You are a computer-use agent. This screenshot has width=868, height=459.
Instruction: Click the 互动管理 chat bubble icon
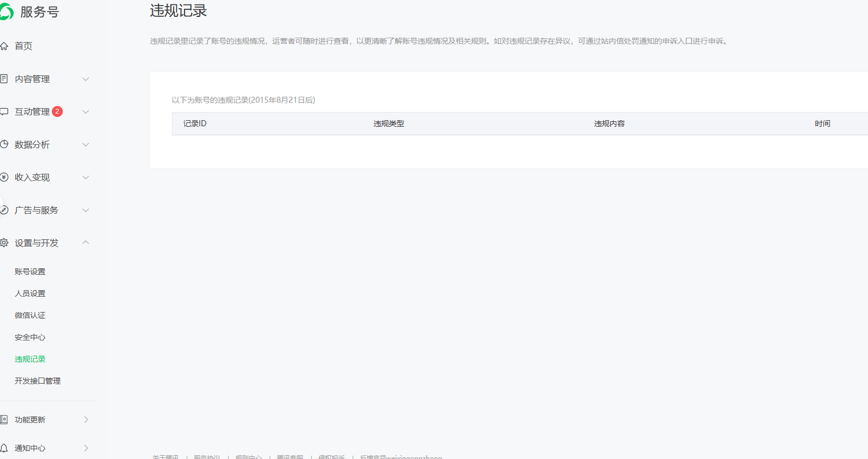tap(4, 111)
